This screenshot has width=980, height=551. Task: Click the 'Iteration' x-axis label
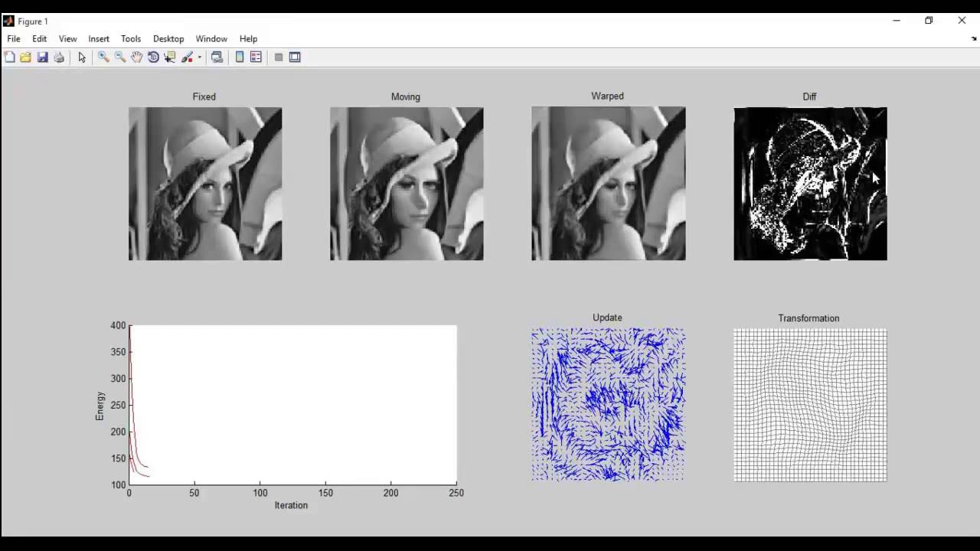[x=291, y=506]
